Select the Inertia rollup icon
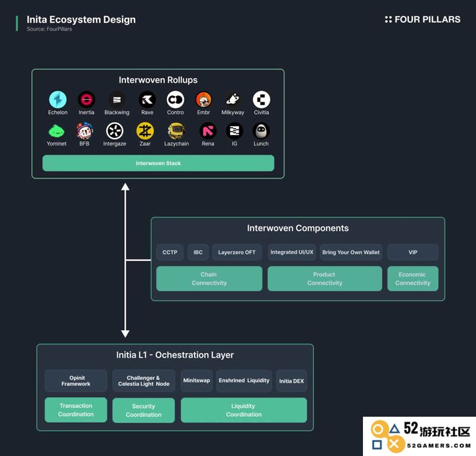This screenshot has height=456, width=476. 86,99
